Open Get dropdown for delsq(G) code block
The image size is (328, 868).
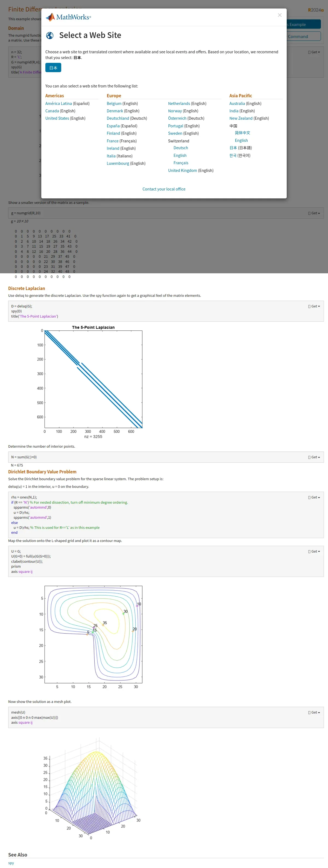coord(314,306)
